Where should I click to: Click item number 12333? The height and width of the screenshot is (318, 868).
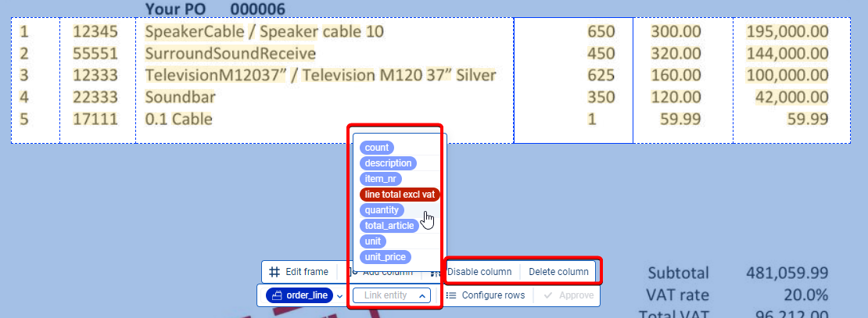(x=95, y=75)
